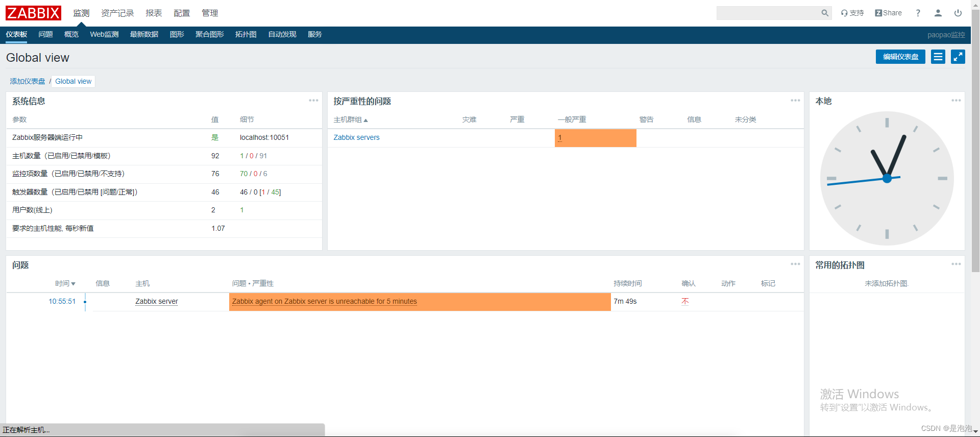
Task: Click the localhost:10051 detail value
Action: 264,137
